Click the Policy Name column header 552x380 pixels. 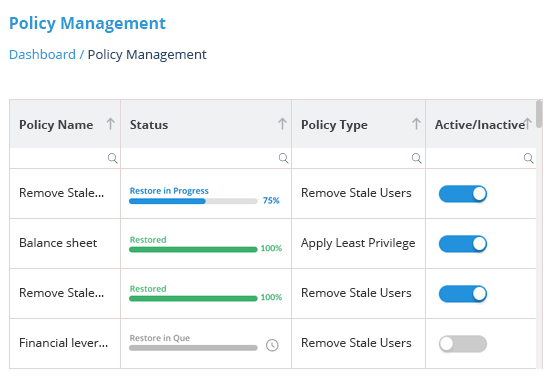(65, 124)
